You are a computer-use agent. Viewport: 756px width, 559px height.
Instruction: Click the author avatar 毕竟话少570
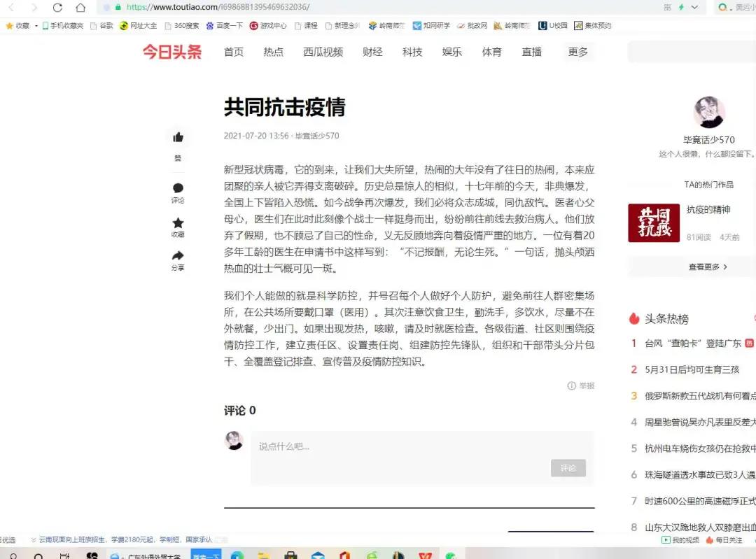[708, 113]
